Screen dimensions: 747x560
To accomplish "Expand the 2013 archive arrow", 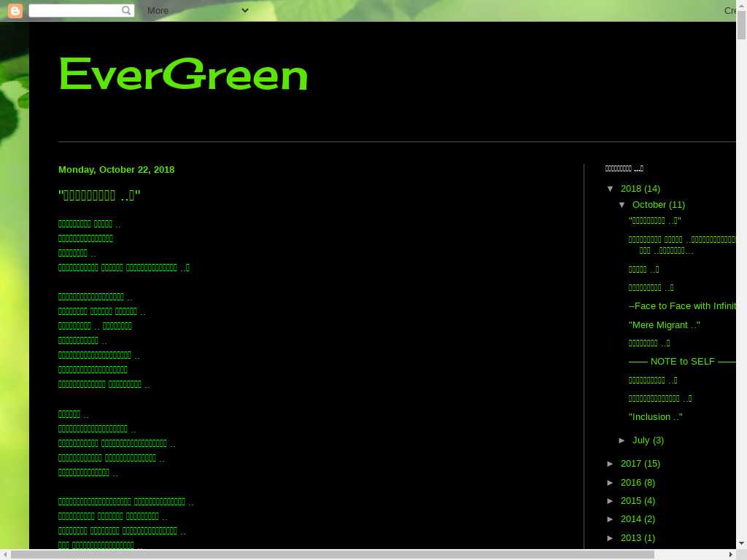I will point(611,538).
